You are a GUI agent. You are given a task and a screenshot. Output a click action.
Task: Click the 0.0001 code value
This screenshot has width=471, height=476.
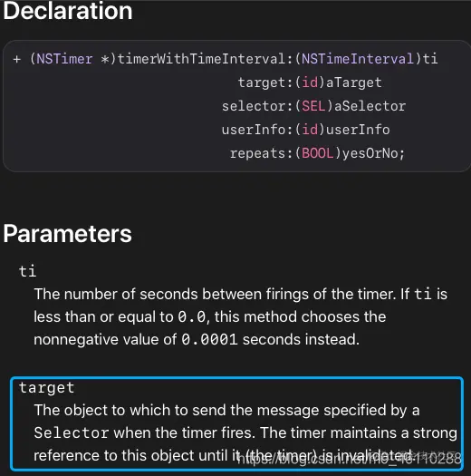[x=209, y=339]
